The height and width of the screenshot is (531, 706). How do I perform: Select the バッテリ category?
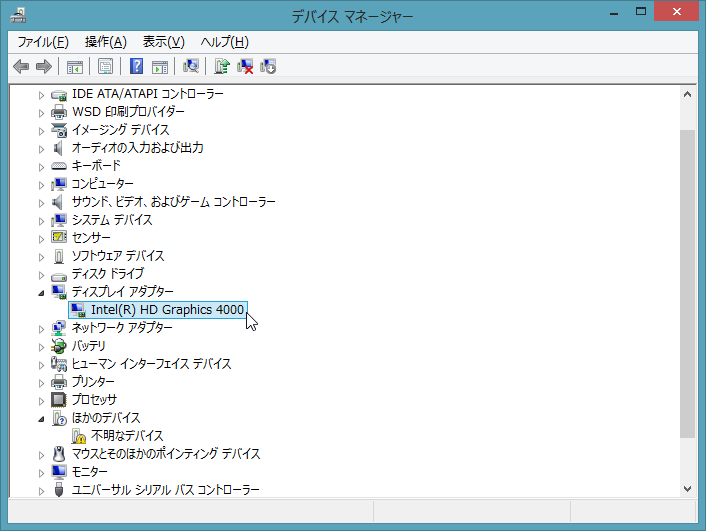coord(88,346)
